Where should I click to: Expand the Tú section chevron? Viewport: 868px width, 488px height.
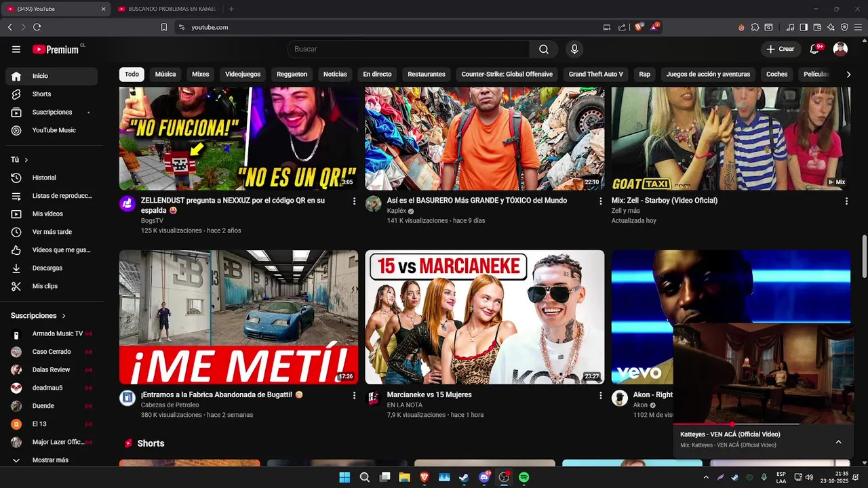(x=26, y=160)
